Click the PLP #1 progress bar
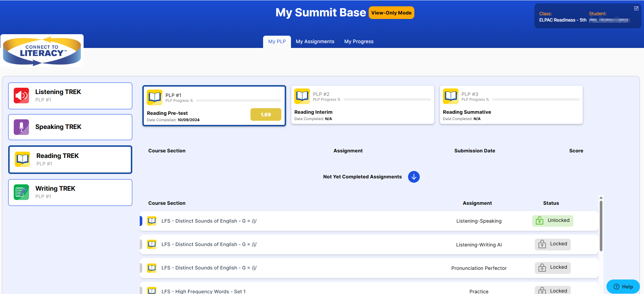 (x=239, y=101)
